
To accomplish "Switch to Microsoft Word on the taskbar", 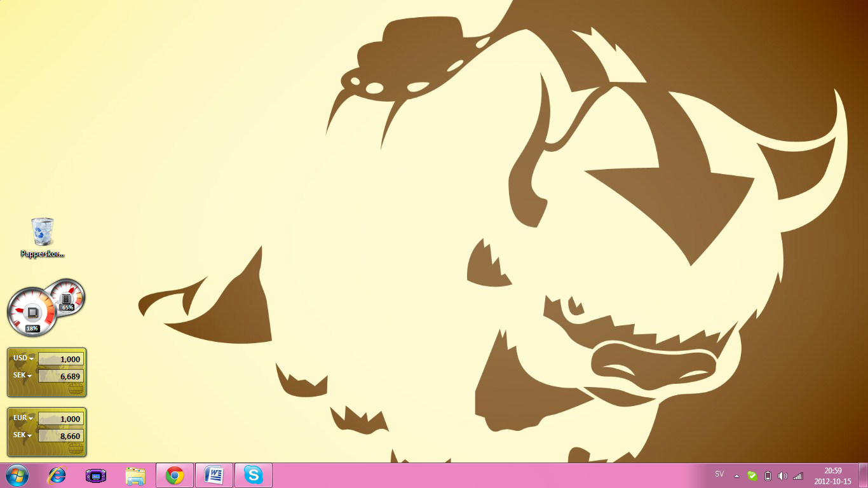I will point(214,475).
